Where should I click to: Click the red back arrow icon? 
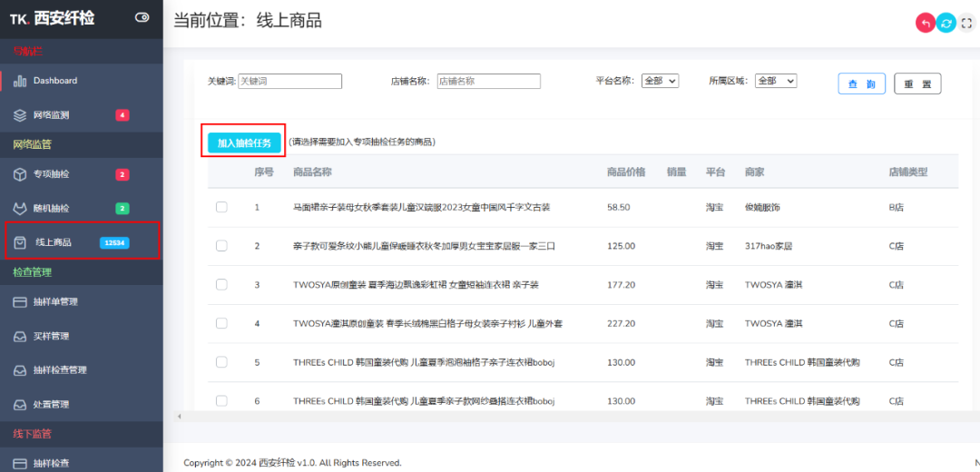[925, 24]
